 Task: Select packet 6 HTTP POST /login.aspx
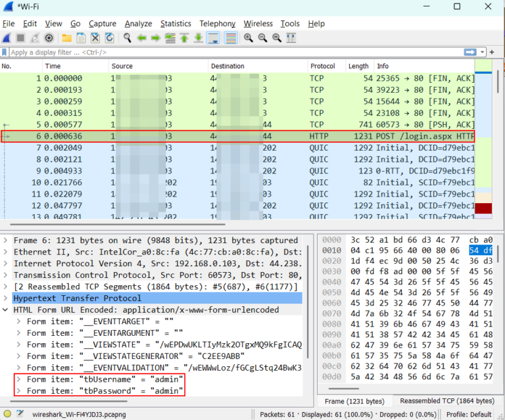point(237,136)
